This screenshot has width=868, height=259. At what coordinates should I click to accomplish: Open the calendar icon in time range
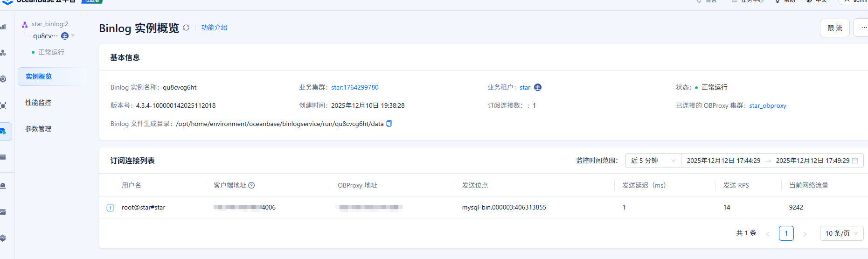tap(855, 161)
